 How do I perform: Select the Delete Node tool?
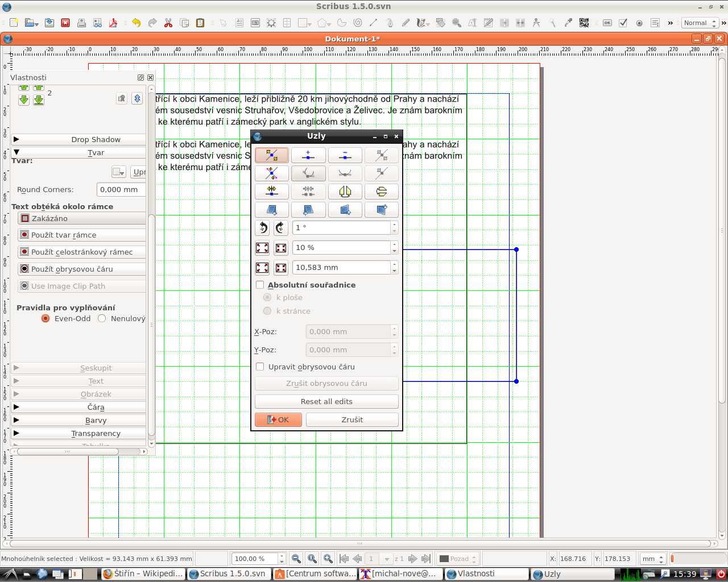345,155
